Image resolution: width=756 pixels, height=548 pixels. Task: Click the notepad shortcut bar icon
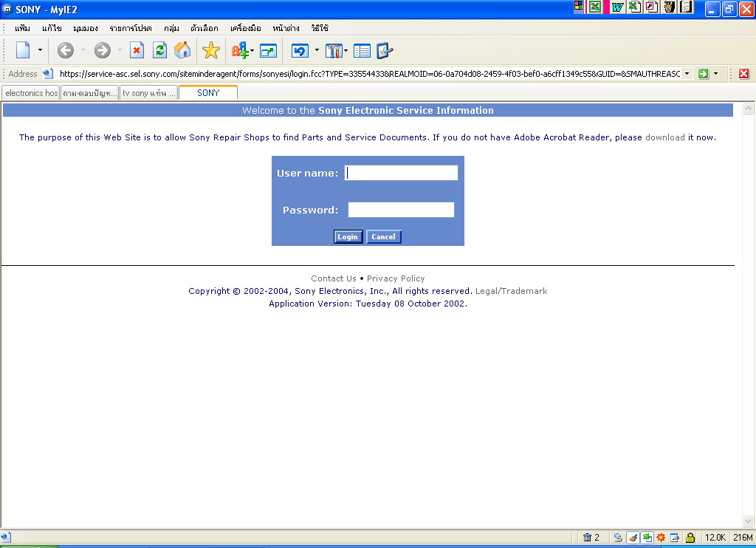[686, 7]
